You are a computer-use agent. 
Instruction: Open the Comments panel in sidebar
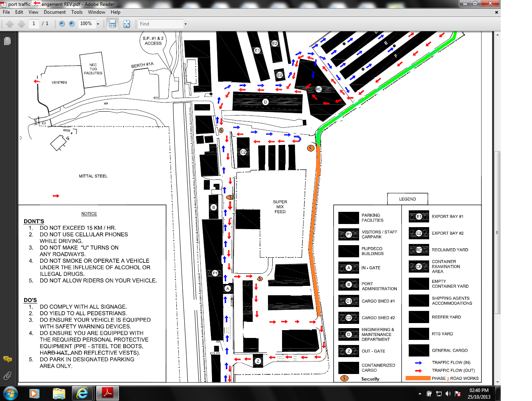(x=7, y=359)
